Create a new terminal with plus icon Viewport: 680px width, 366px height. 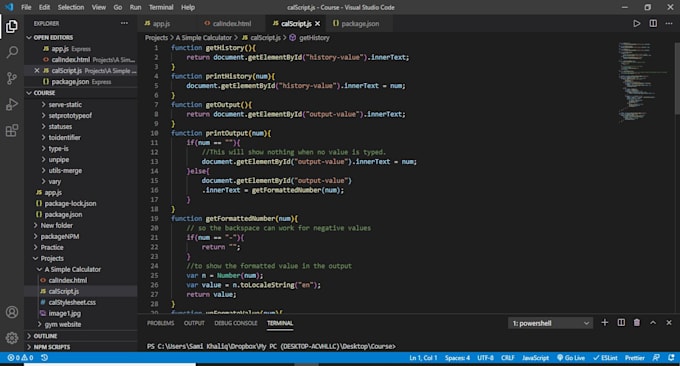click(x=605, y=323)
